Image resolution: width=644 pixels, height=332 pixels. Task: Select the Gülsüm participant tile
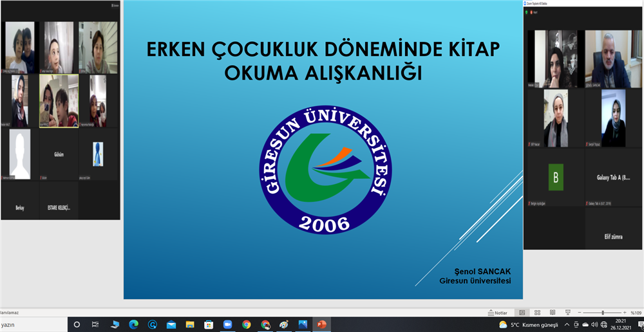pos(59,154)
